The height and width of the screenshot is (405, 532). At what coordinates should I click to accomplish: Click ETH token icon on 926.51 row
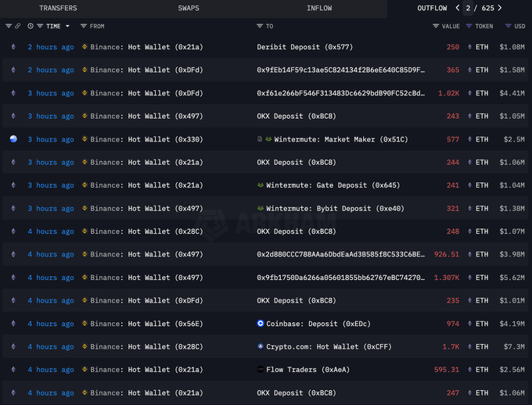(x=470, y=254)
